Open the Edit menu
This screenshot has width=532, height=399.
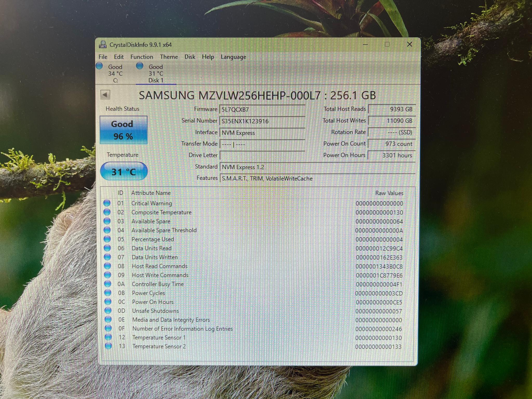pos(119,57)
